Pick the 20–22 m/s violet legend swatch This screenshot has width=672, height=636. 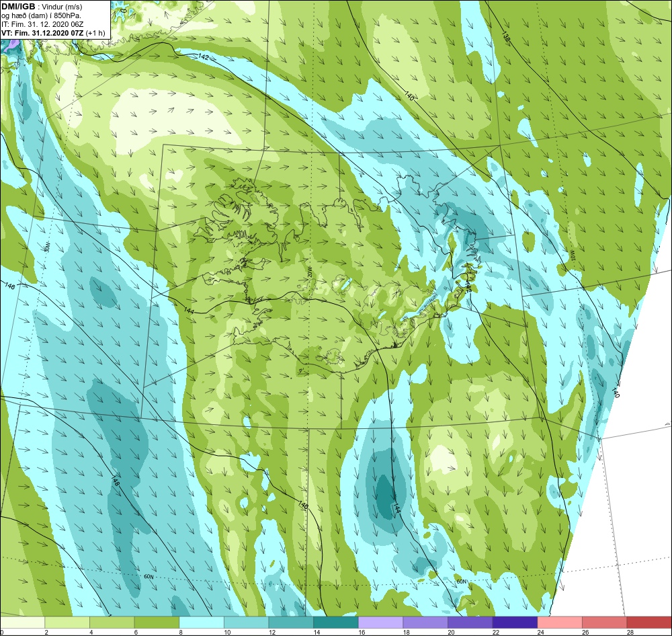[x=470, y=623]
